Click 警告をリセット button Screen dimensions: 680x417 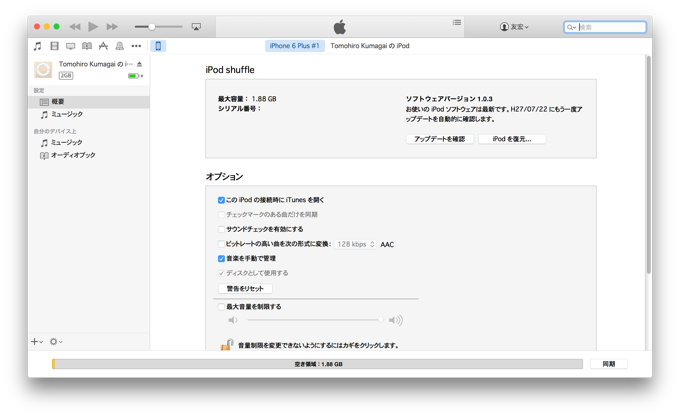click(x=245, y=289)
